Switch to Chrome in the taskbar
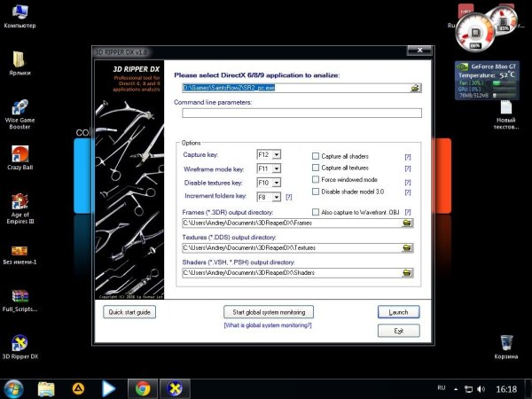This screenshot has width=532, height=399. click(x=143, y=389)
